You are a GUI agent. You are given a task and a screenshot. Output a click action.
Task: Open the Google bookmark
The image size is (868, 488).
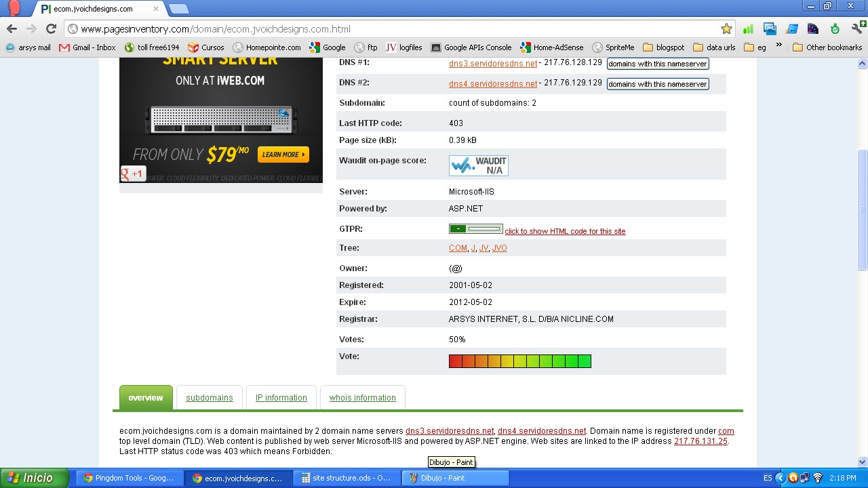[x=328, y=47]
